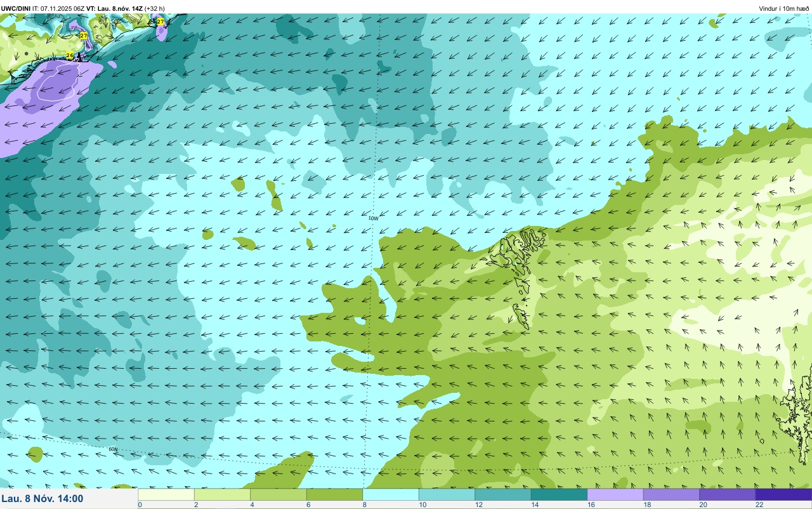The height and width of the screenshot is (509, 812).
Task: Click the 'VT: Lau. 8.nóv. 14Z' valid time text
Action: coord(114,8)
